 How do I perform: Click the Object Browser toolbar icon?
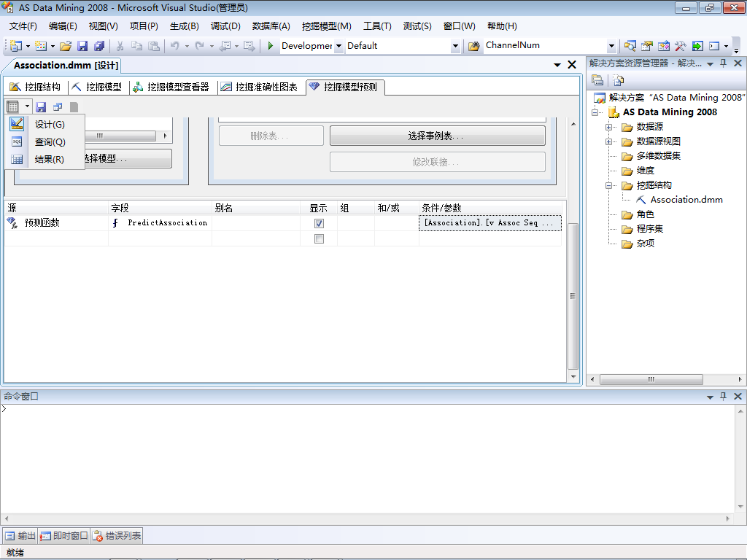[664, 46]
